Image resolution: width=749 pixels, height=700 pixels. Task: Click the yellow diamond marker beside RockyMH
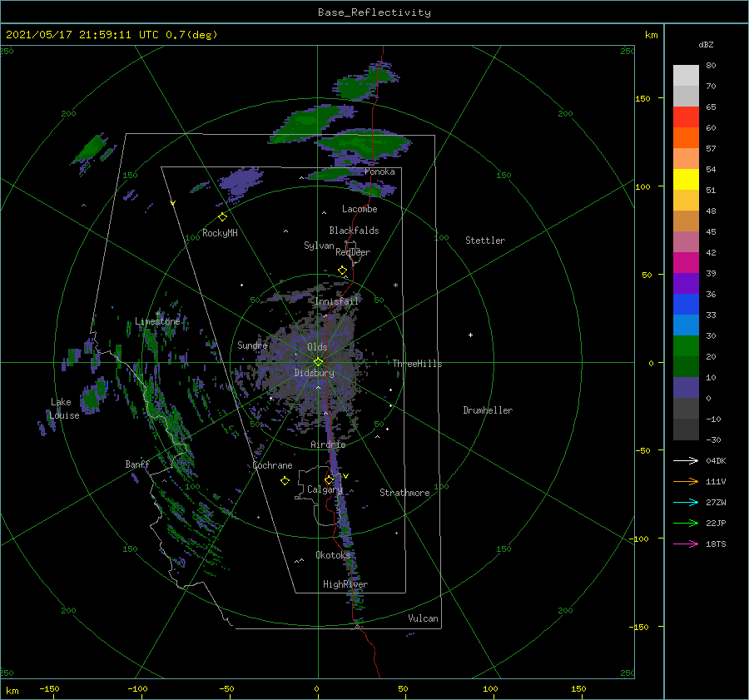pyautogui.click(x=222, y=217)
